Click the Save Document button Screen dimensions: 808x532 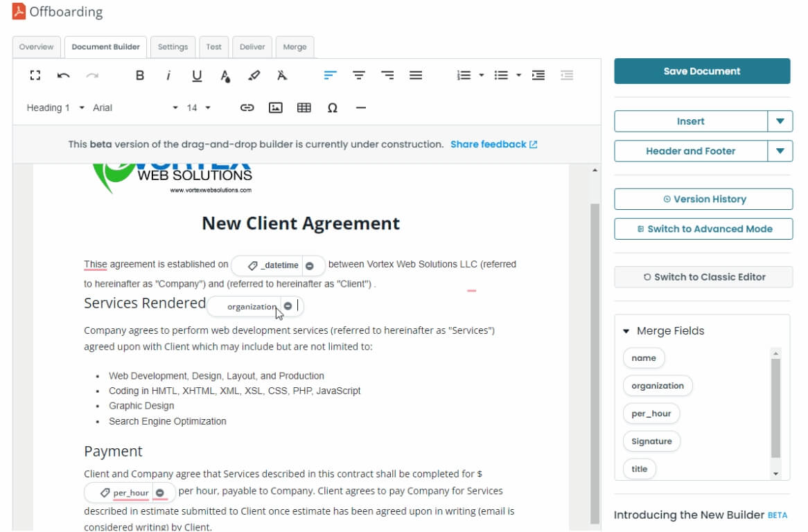tap(702, 71)
